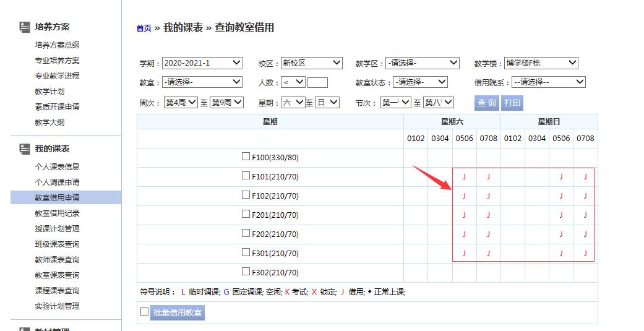The width and height of the screenshot is (644, 331).
Task: Go to 培养方案总纲 in sidebar
Action: coord(57,45)
